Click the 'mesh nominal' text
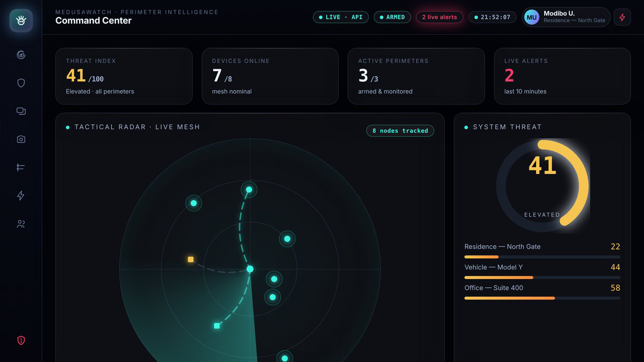Viewport: 644px width, 362px height. (x=232, y=91)
